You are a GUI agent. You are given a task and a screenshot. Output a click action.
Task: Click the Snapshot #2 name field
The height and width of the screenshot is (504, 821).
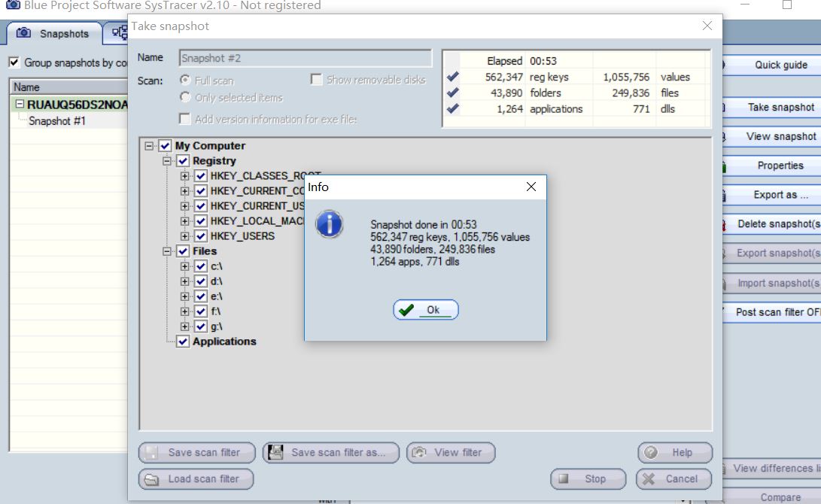pyautogui.click(x=306, y=58)
